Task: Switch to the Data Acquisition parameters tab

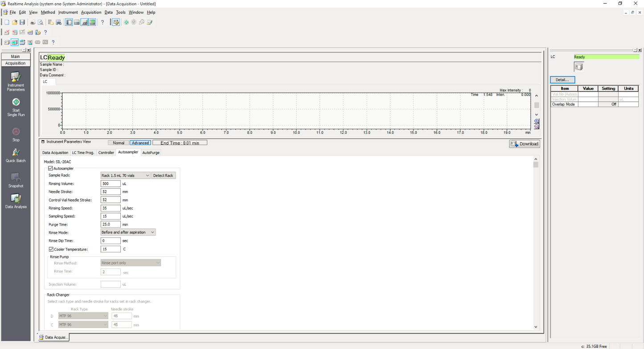Action: pyautogui.click(x=55, y=153)
